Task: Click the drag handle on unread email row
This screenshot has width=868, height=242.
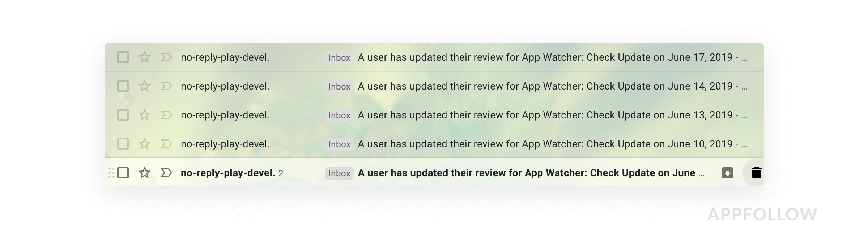Action: (x=111, y=173)
